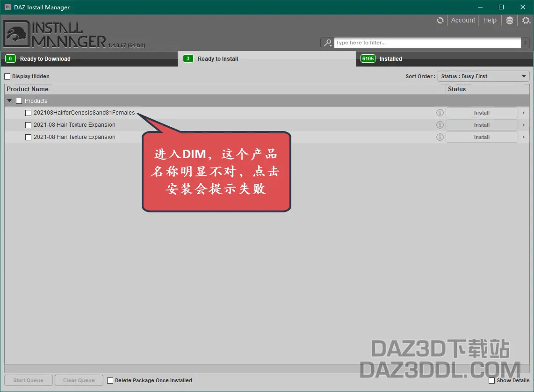Viewport: 534px width, 392px height.
Task: Collapse the Products tree group
Action: (x=9, y=101)
